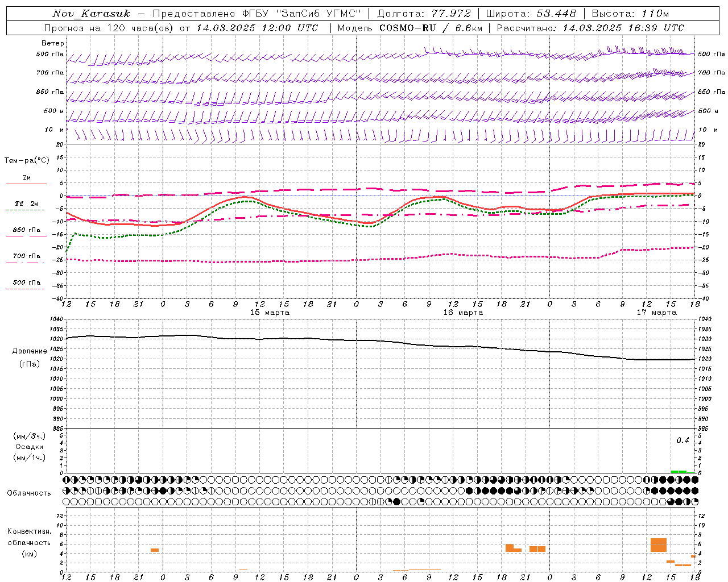
Task: Click the "Высота: 110м" header value
Action: point(630,14)
